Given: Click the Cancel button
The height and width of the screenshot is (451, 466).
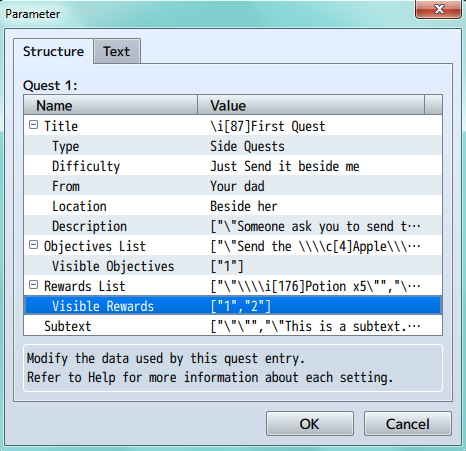Looking at the screenshot, I should (408, 424).
